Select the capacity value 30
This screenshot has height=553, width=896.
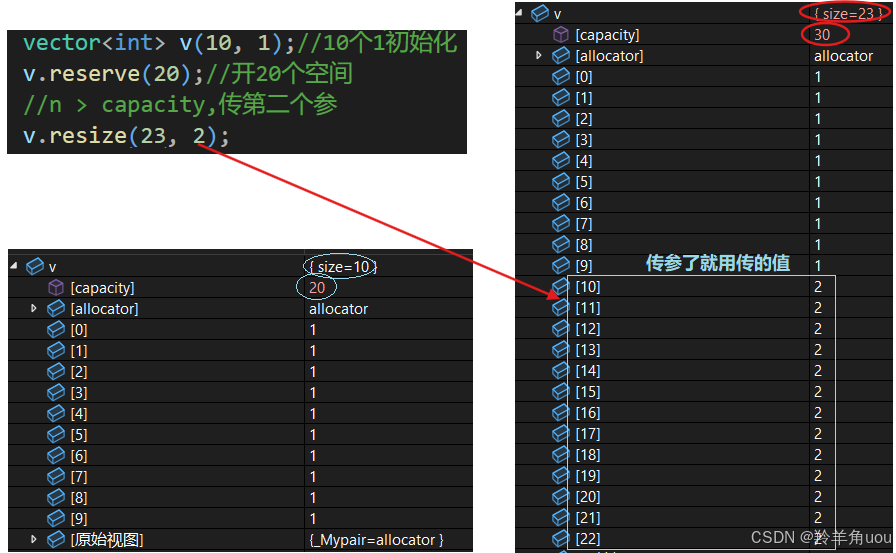tap(822, 34)
